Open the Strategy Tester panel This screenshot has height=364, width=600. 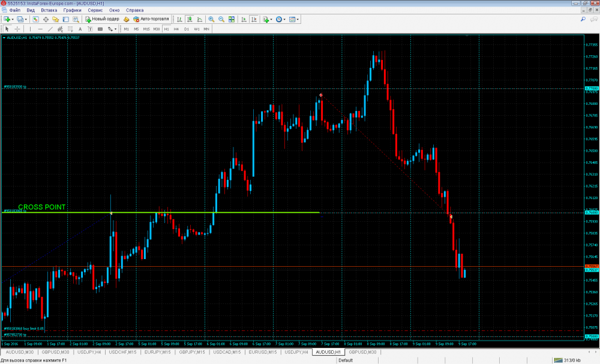point(76,19)
